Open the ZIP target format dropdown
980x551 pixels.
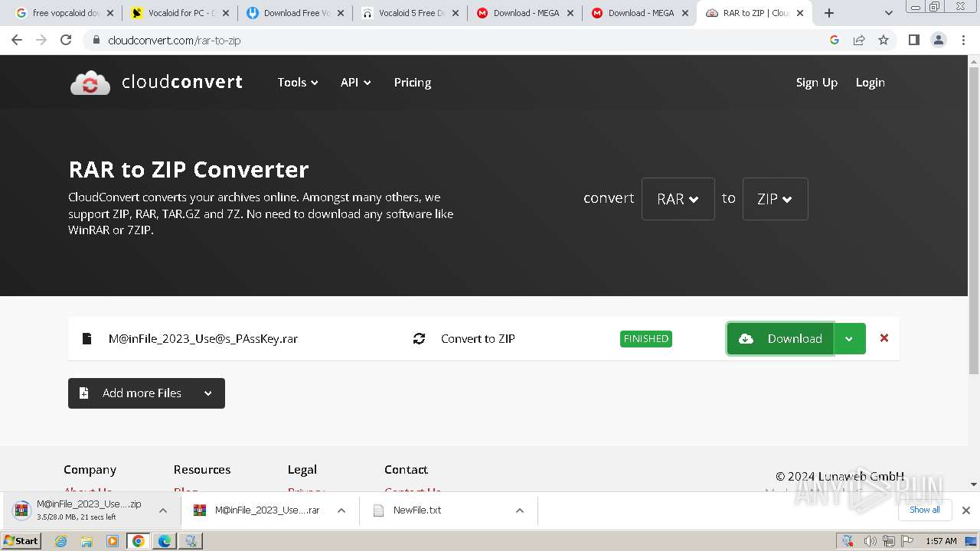(775, 199)
